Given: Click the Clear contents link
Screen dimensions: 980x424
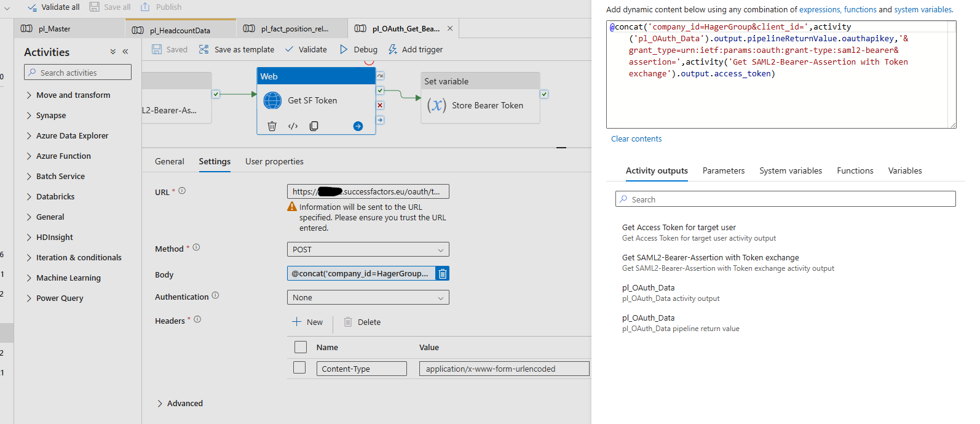Looking at the screenshot, I should [636, 138].
